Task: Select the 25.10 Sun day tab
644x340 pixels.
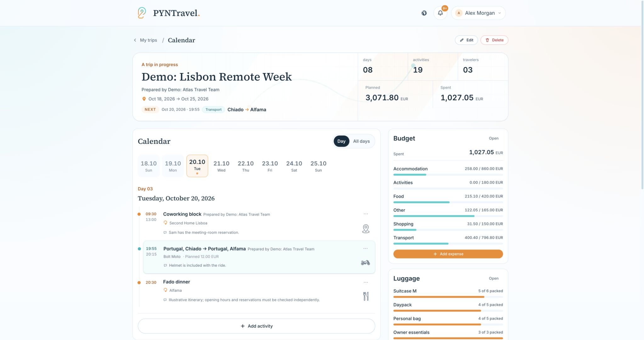Action: [318, 166]
